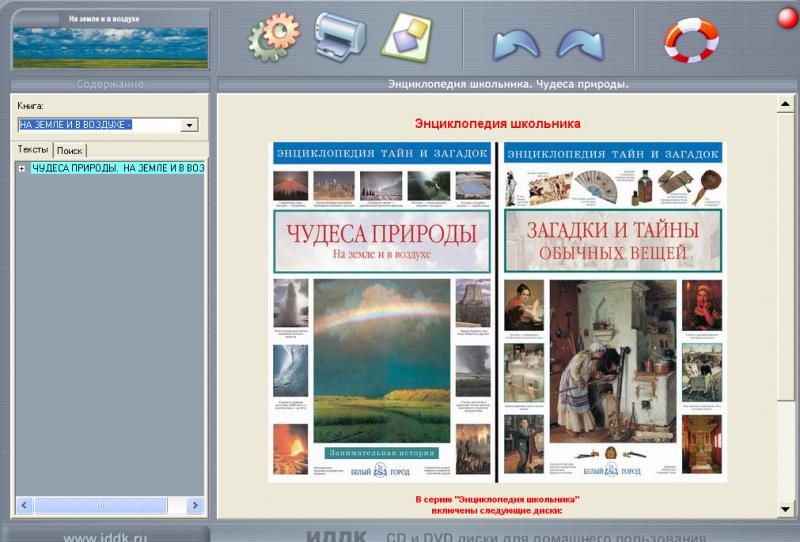This screenshot has width=800, height=542.
Task: Switch to the Тексты tab
Action: [33, 150]
